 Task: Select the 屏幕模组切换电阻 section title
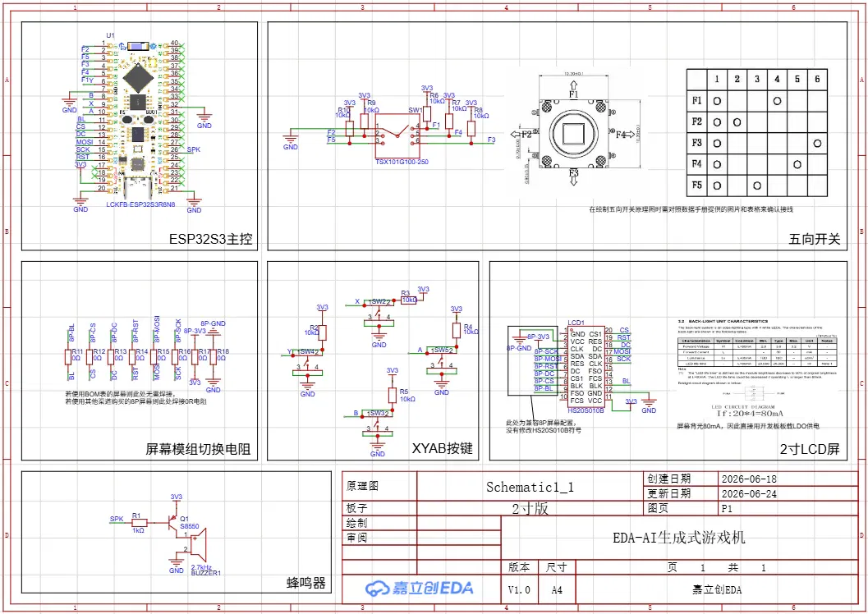pyautogui.click(x=198, y=449)
